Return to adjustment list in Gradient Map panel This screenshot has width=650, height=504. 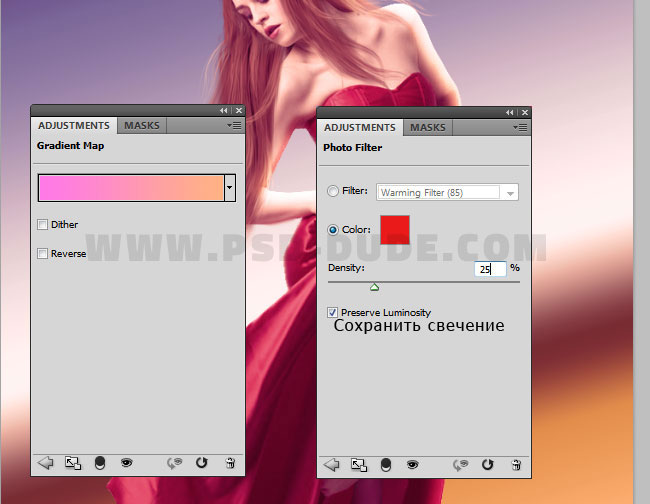[46, 463]
